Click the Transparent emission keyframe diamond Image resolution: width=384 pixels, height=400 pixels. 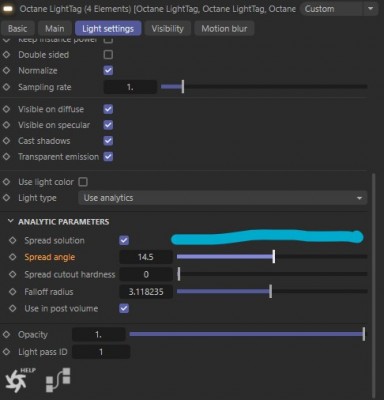[x=6, y=157]
